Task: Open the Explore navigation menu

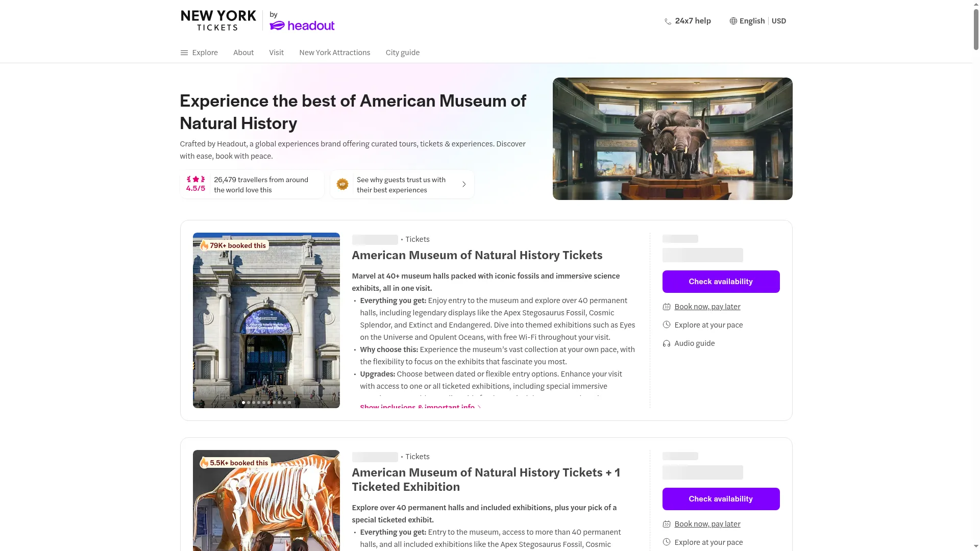Action: [199, 53]
